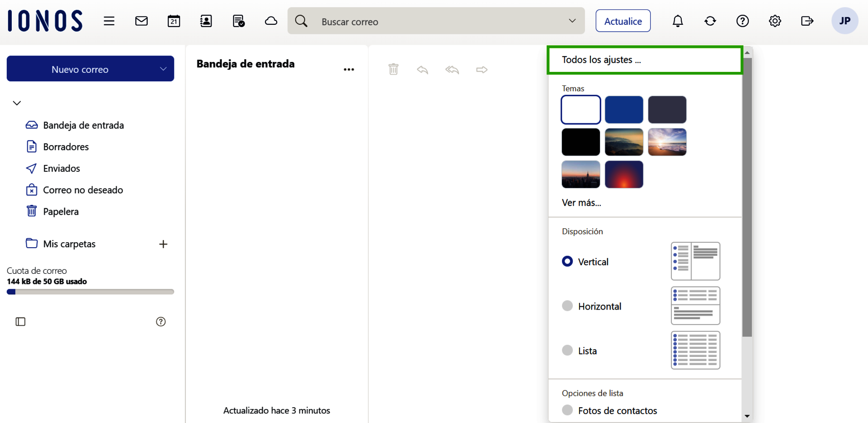Click the Actualice button
The image size is (868, 423).
click(623, 21)
